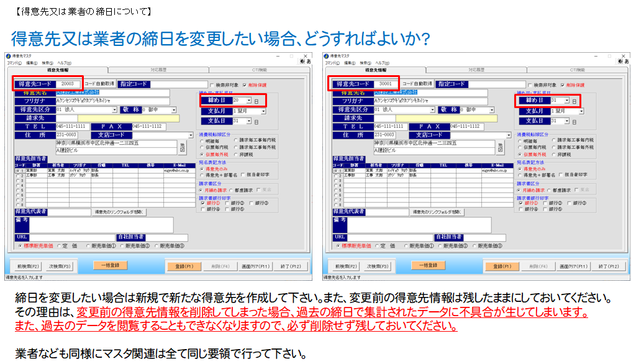This screenshot has width=631, height=364.
Task: Open 検索(S) menu in right window
Action: [x=365, y=63]
